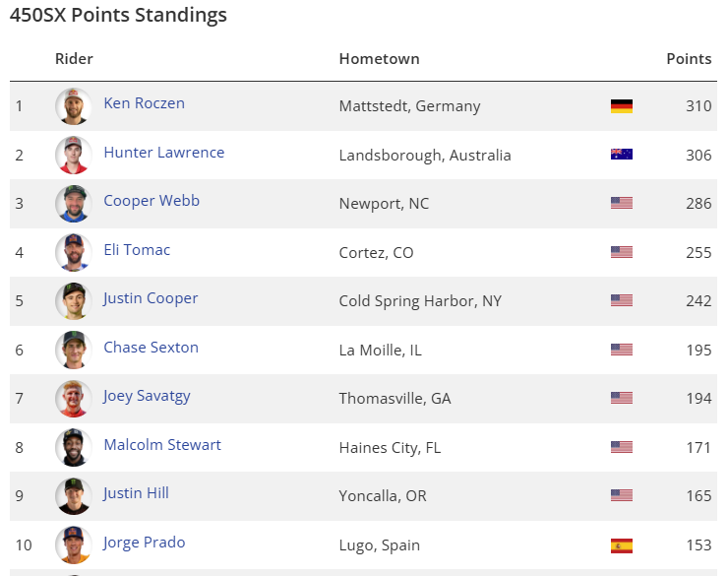Click the Spanish flag beside Lugo
The image size is (728, 576).
621,545
